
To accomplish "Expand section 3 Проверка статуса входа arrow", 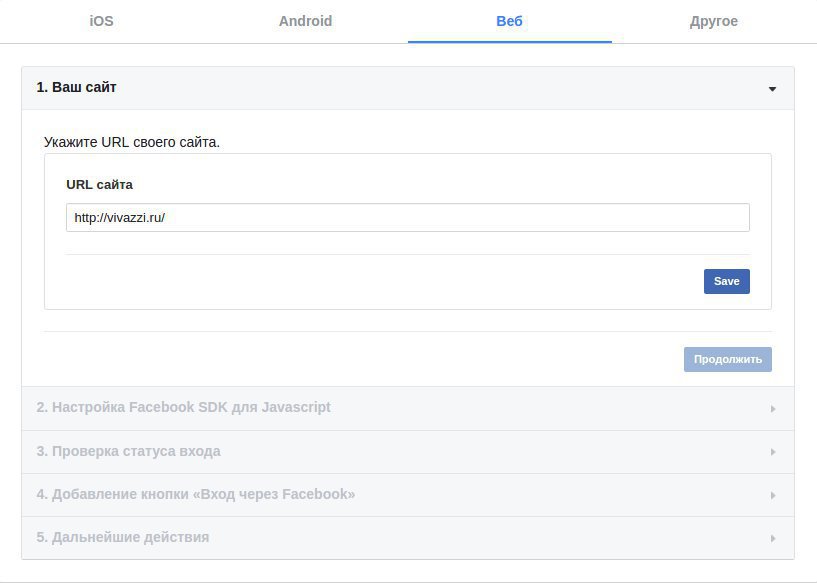I will coord(773,452).
